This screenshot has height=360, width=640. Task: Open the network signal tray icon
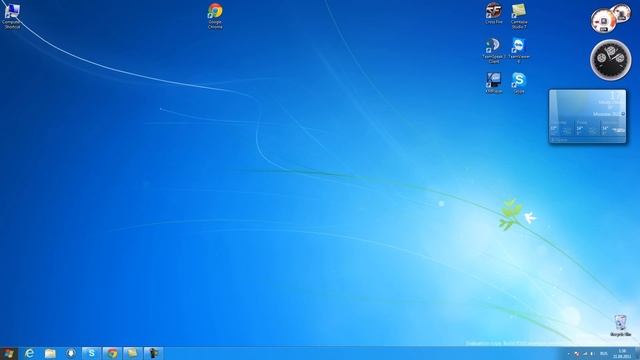(x=584, y=354)
